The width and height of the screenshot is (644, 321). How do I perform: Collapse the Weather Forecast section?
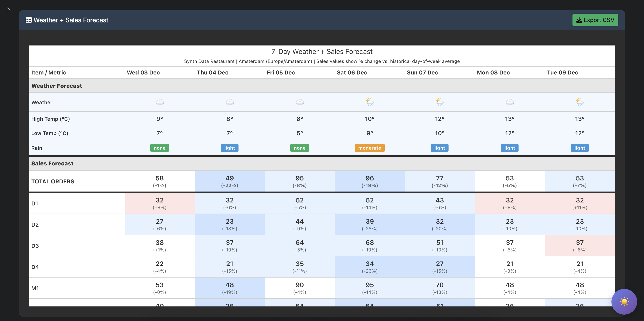pos(57,86)
